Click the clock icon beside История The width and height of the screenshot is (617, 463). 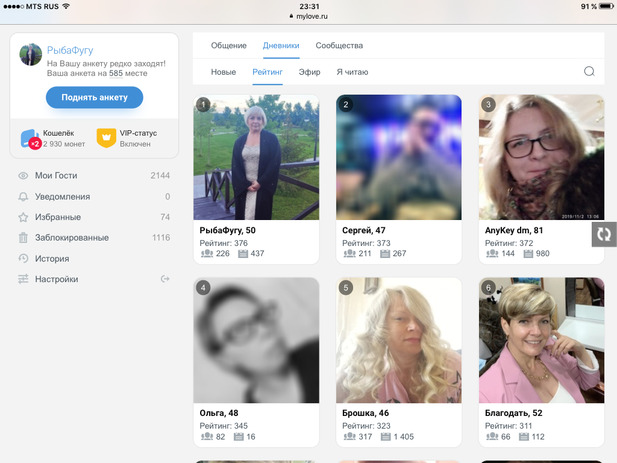point(23,258)
